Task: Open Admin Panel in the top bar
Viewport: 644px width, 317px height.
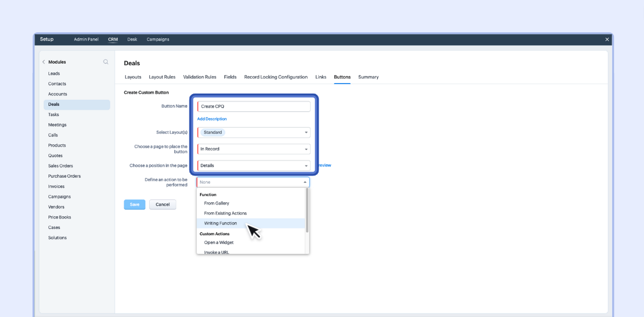Action: (86, 40)
